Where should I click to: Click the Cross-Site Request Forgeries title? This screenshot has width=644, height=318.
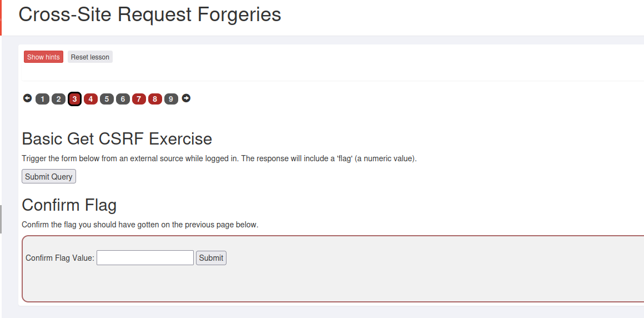pyautogui.click(x=150, y=14)
